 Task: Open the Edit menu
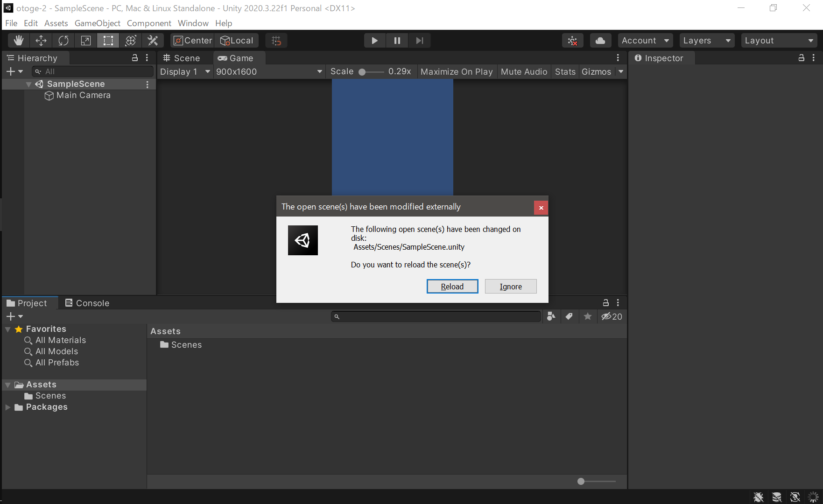pos(31,23)
